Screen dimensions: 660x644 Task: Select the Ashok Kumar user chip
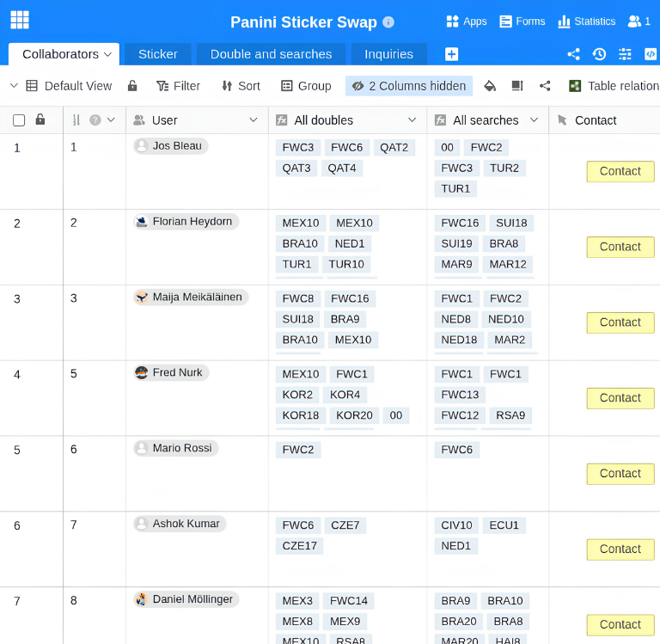pyautogui.click(x=180, y=524)
